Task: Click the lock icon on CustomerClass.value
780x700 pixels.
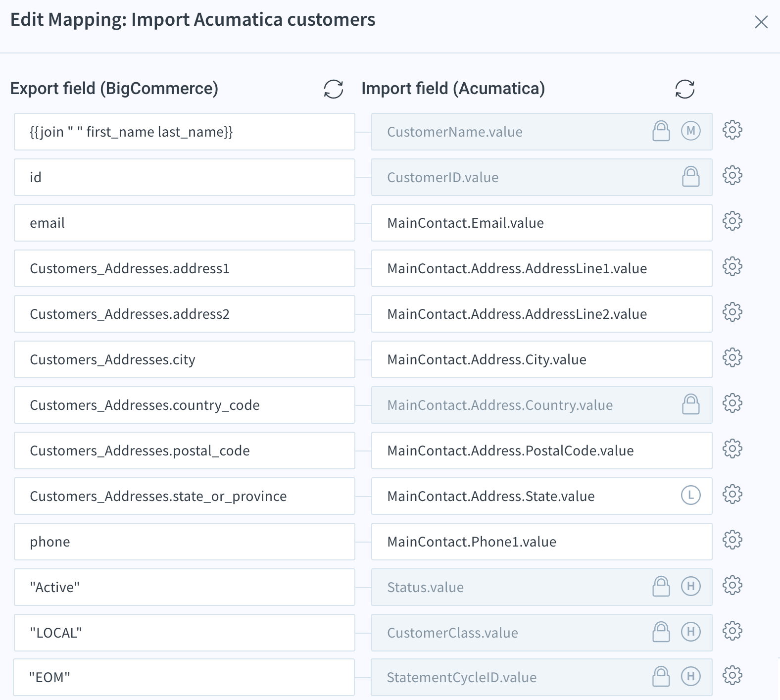Action: click(661, 632)
